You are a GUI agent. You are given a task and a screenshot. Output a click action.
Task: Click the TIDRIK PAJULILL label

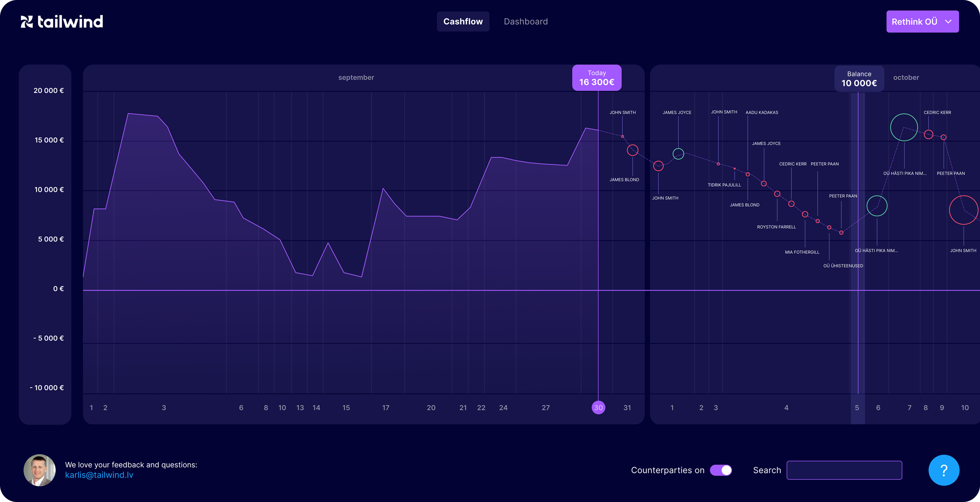click(x=724, y=185)
